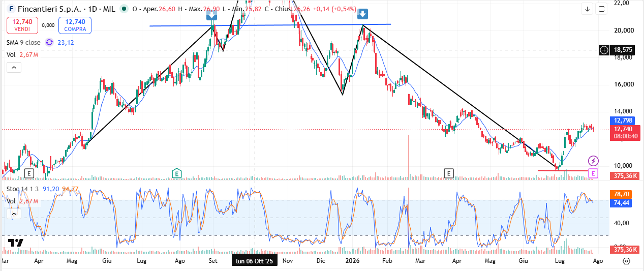
Task: Click the COMPRA buy button
Action: (75, 25)
